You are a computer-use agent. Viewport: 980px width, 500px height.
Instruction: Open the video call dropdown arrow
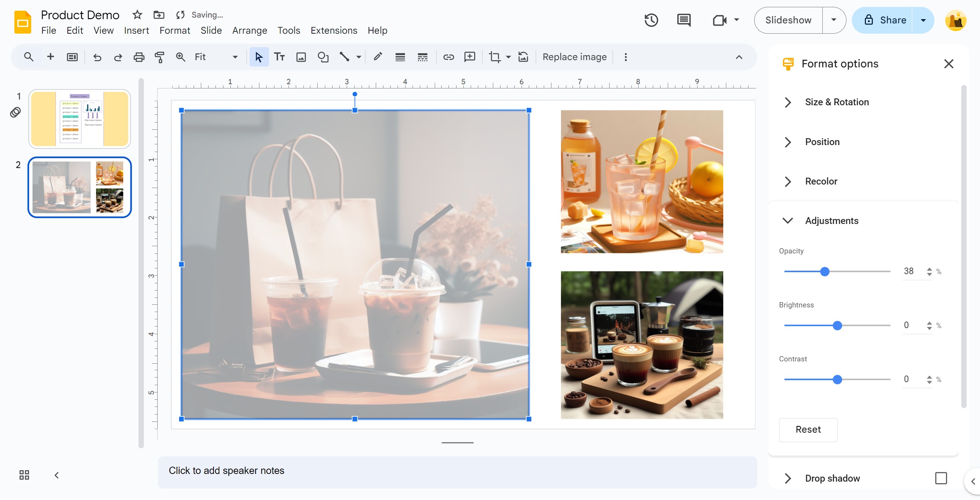point(737,20)
